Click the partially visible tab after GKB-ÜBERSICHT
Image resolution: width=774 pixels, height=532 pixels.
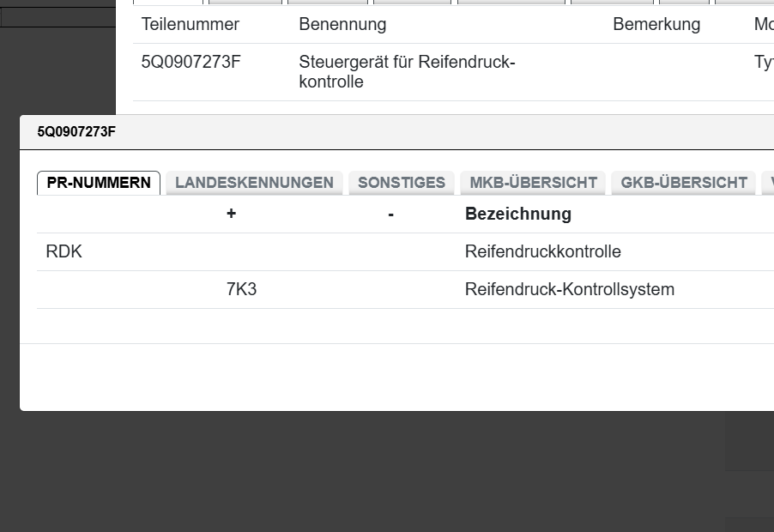coord(768,183)
